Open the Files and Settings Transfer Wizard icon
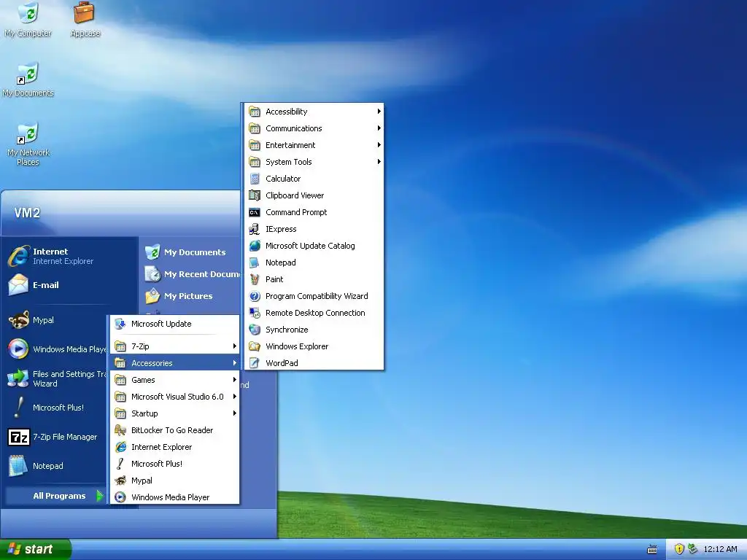Screen dimensions: 747x560 point(18,378)
